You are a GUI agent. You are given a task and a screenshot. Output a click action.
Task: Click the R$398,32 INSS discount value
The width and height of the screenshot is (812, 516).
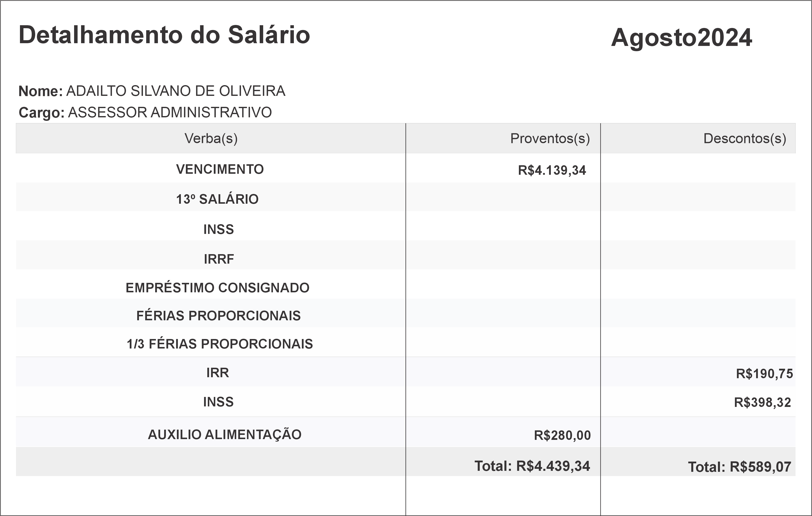762,403
